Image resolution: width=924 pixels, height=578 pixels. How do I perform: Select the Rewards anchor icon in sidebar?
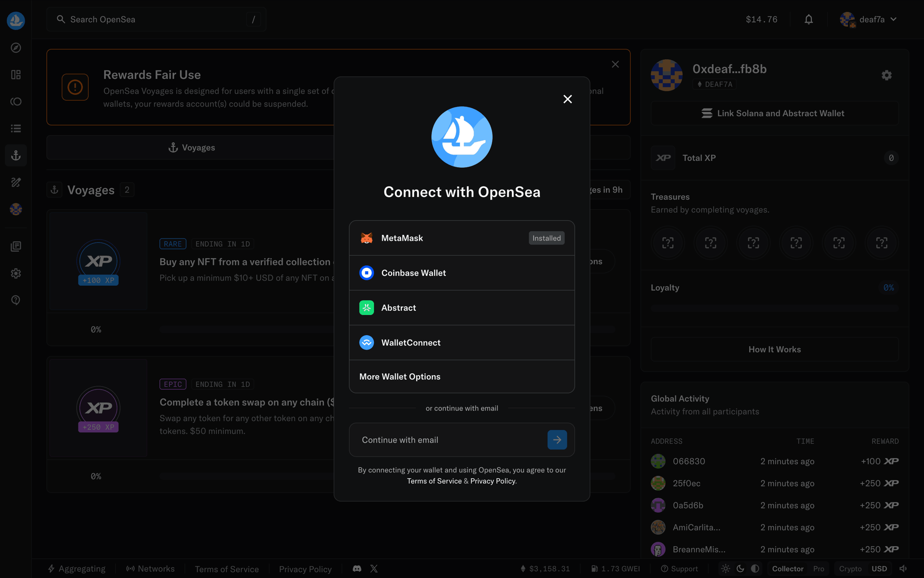(x=16, y=156)
